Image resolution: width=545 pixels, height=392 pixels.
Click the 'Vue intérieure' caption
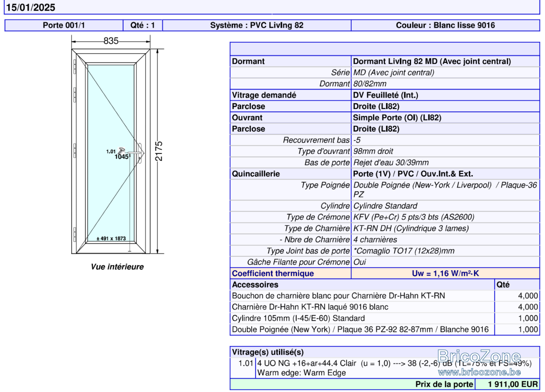(117, 267)
